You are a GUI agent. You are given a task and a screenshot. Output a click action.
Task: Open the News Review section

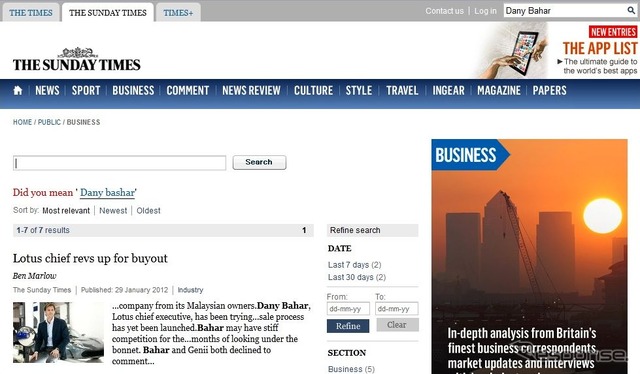[251, 90]
